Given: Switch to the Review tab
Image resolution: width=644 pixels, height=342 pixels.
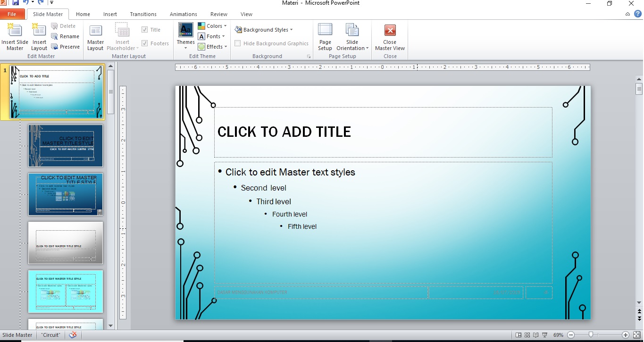Looking at the screenshot, I should point(219,14).
